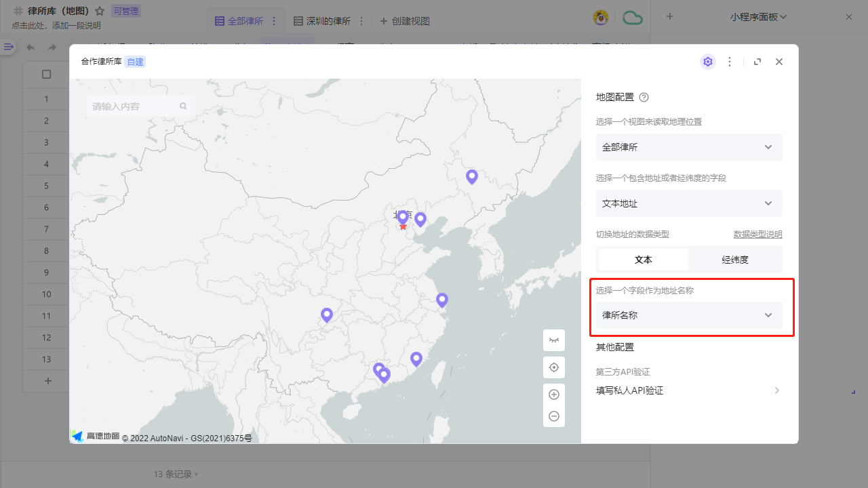Click the search magnifier in the map search box
This screenshot has height=488, width=868.
click(183, 106)
